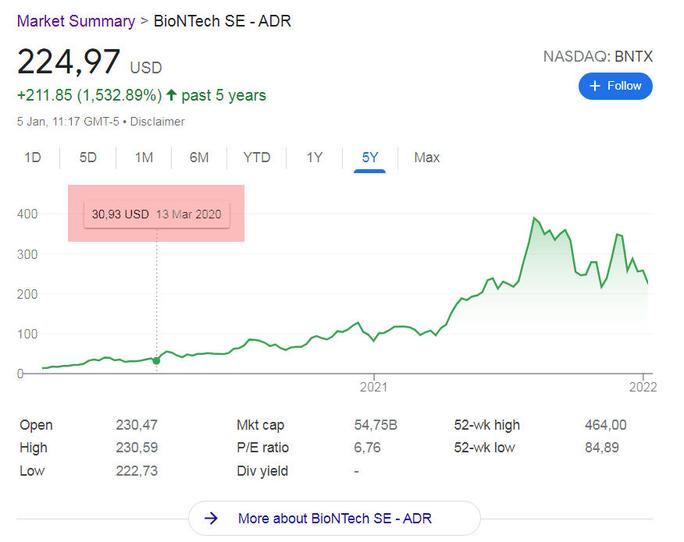The width and height of the screenshot is (684, 542).
Task: Click the 2021 axis label
Action: (x=373, y=387)
